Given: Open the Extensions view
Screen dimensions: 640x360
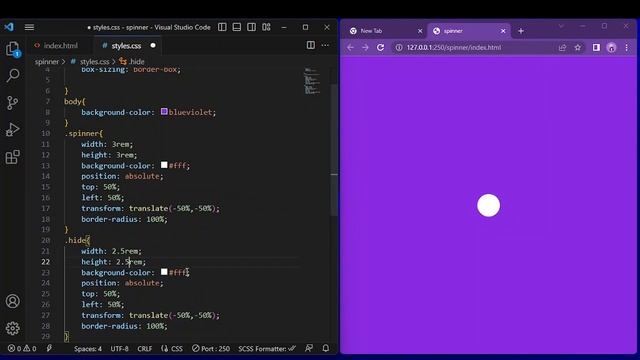Looking at the screenshot, I should coord(13,157).
